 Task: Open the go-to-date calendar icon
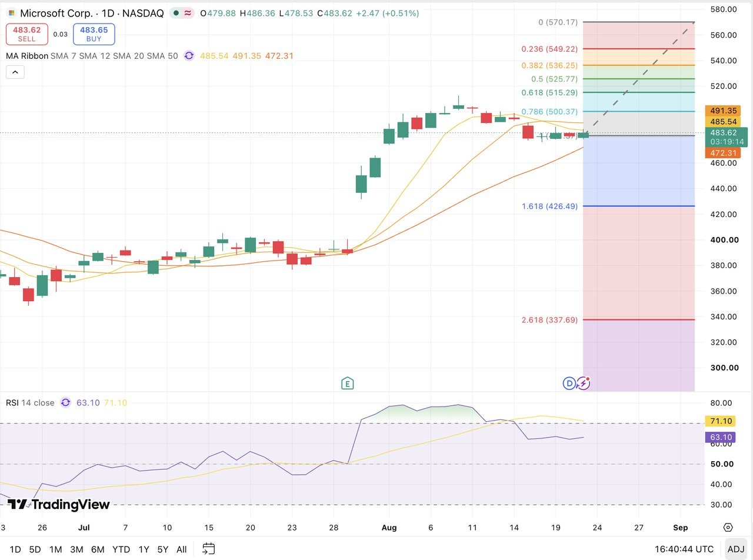[x=208, y=549]
